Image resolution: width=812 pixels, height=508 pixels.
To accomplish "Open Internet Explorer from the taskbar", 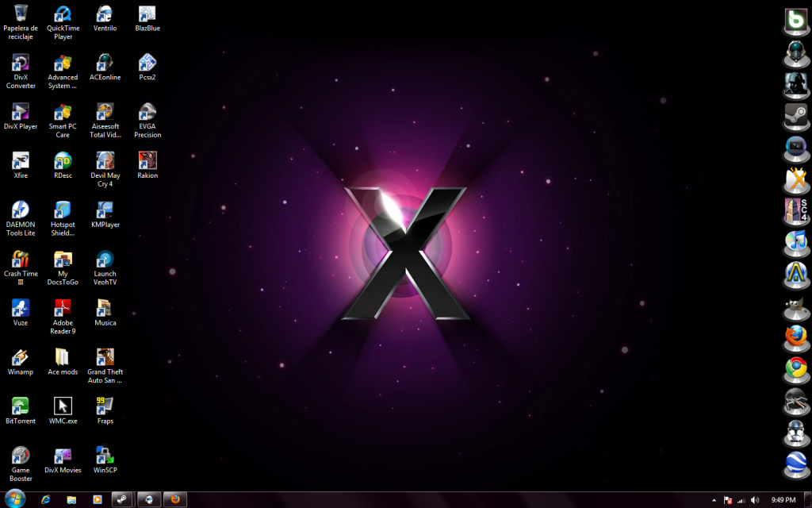I will coord(45,499).
